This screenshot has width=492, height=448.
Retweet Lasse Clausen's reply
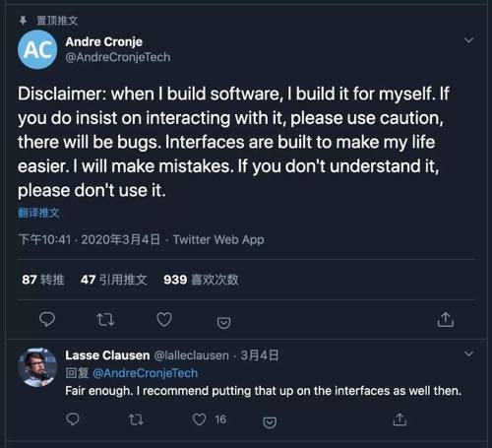136,419
